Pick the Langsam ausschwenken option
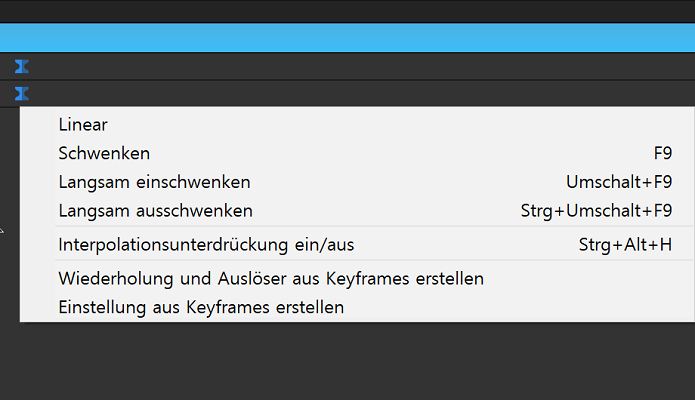 click(x=155, y=211)
